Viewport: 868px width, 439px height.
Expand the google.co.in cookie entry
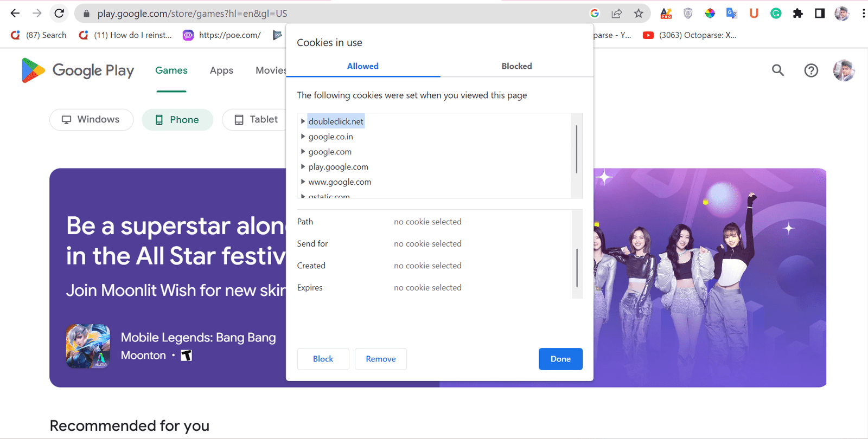click(x=303, y=137)
